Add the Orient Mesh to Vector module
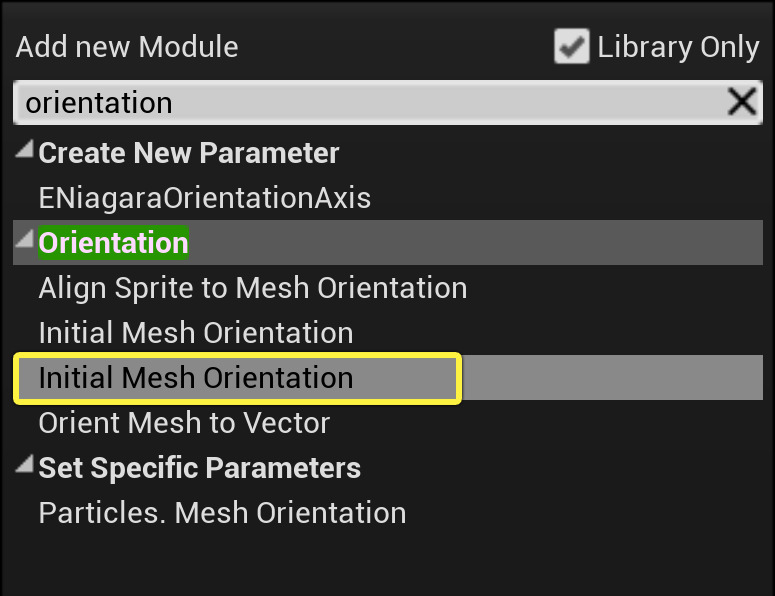775x596 pixels. pyautogui.click(x=184, y=423)
